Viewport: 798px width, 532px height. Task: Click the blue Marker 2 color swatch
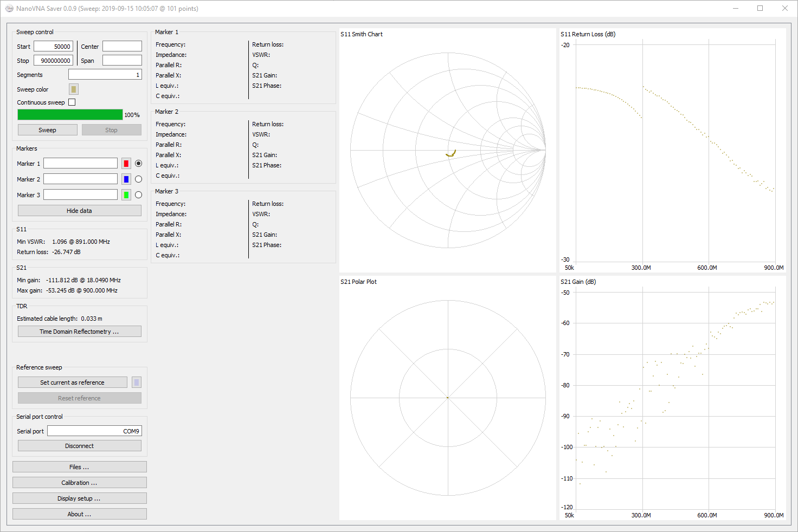[126, 179]
